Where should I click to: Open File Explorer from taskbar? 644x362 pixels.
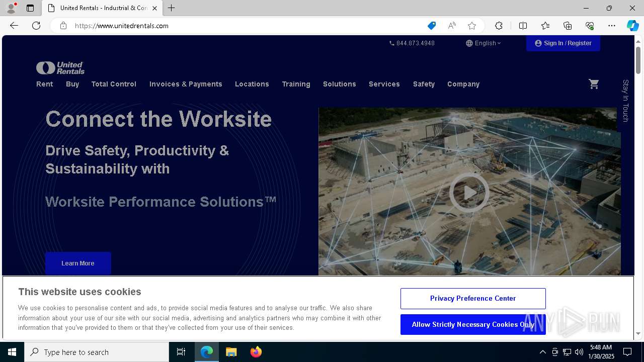point(231,352)
